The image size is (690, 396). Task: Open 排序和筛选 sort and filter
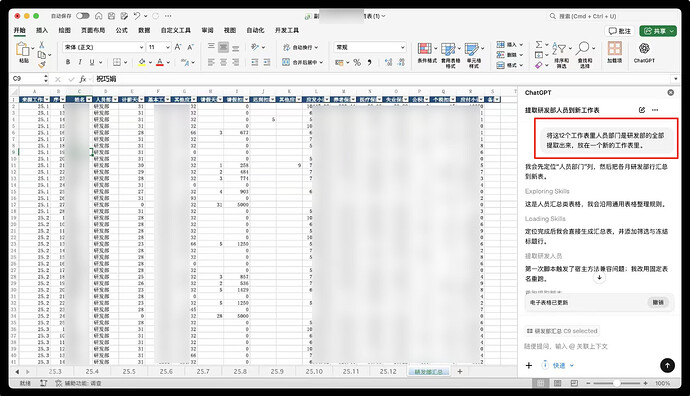coord(562,55)
